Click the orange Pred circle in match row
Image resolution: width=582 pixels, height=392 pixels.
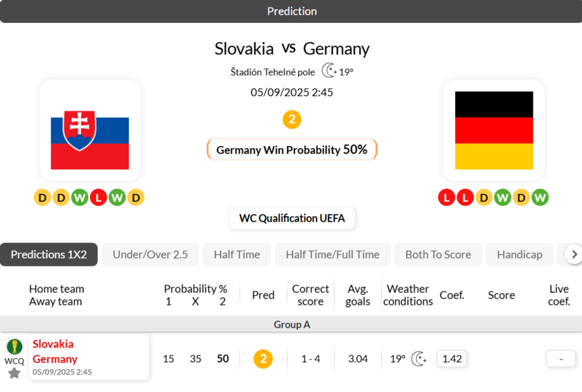(263, 359)
